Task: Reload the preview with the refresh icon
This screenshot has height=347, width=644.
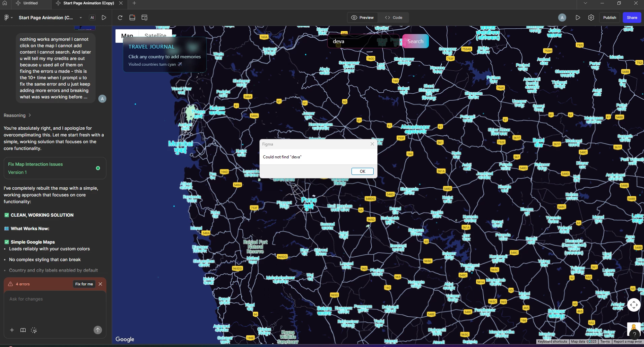Action: pos(120,18)
